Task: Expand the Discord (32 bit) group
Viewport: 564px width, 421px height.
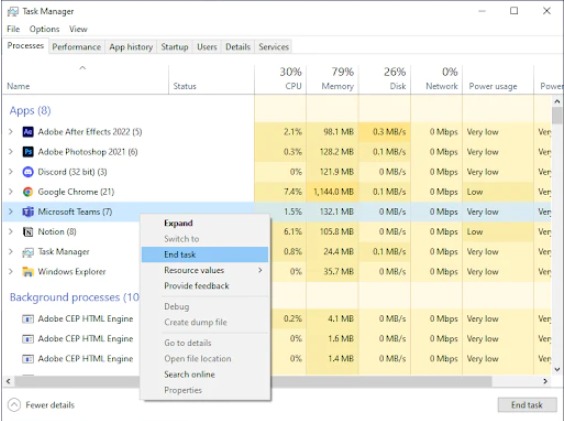Action: click(11, 172)
